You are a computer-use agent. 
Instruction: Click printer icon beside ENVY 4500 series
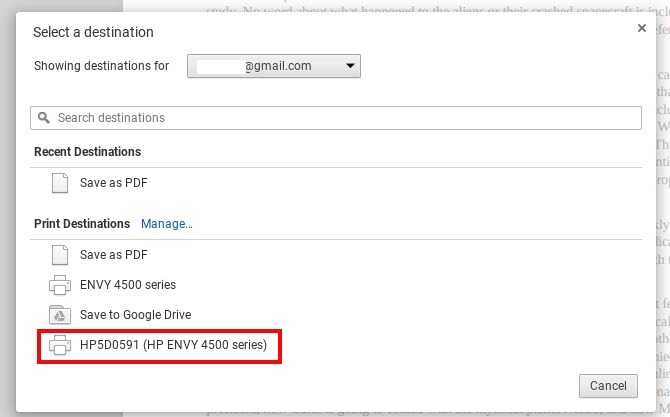pos(60,285)
